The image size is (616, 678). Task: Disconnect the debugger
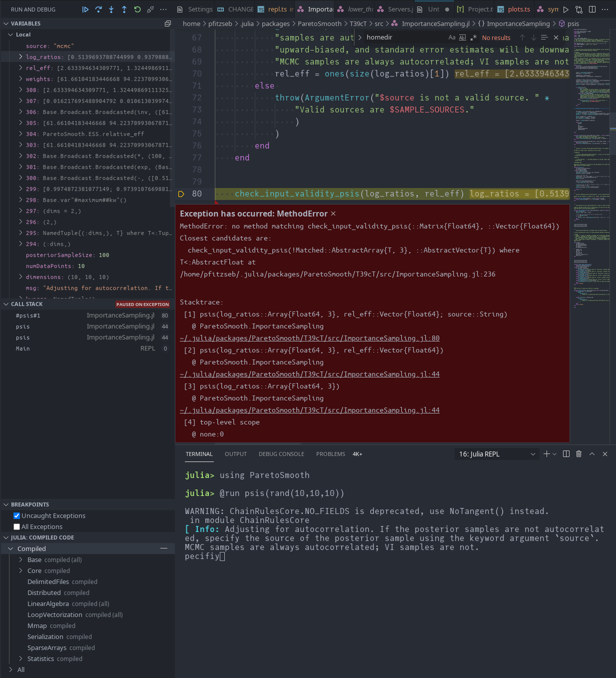pyautogui.click(x=150, y=9)
